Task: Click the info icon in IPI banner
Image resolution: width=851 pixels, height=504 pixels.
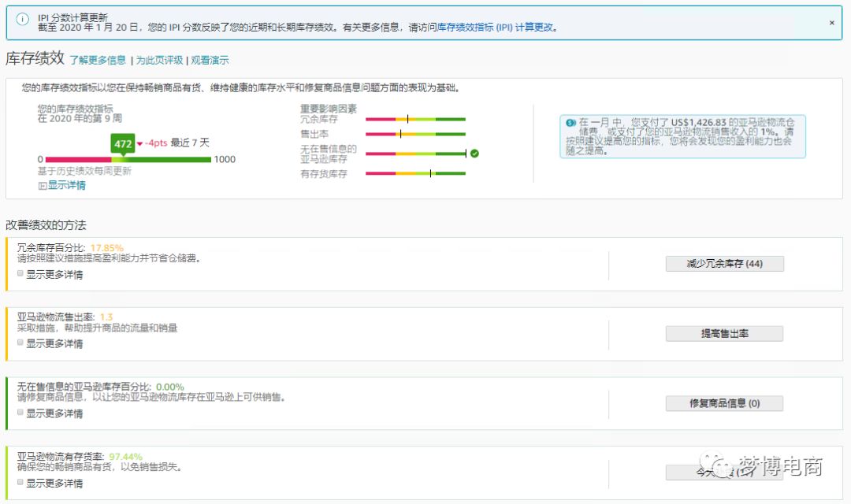Action: point(22,20)
